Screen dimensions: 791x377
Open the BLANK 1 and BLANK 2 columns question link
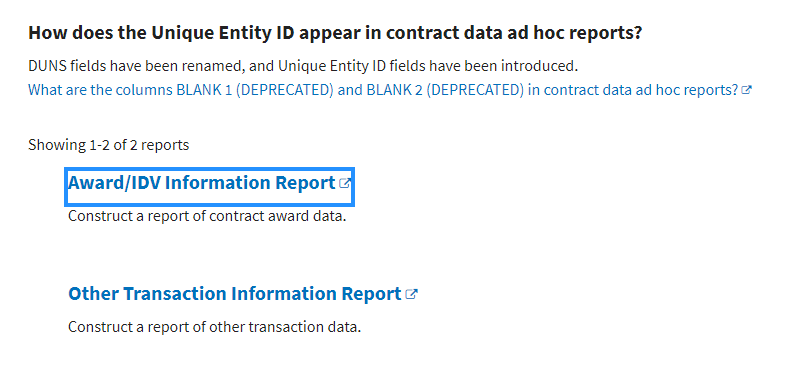(389, 90)
